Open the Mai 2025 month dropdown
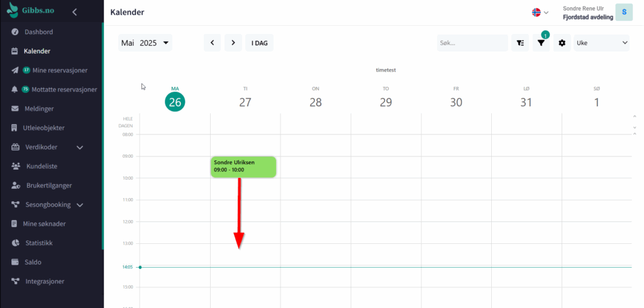644x308 pixels. (x=145, y=43)
